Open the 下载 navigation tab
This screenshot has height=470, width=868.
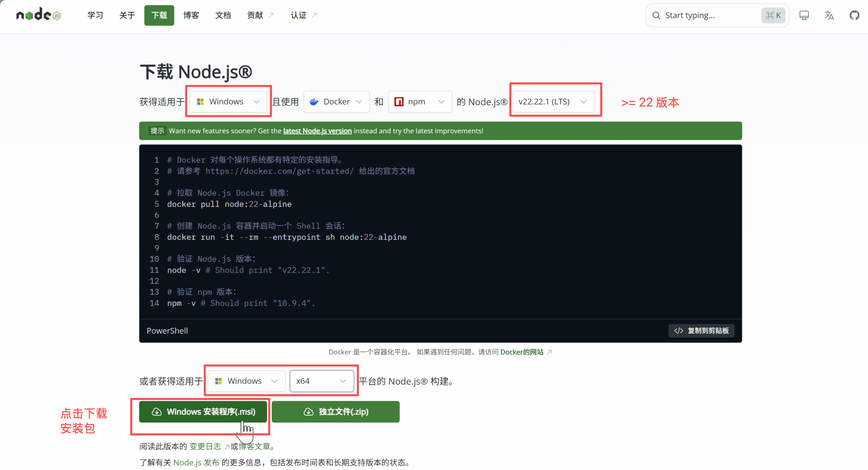(x=159, y=15)
